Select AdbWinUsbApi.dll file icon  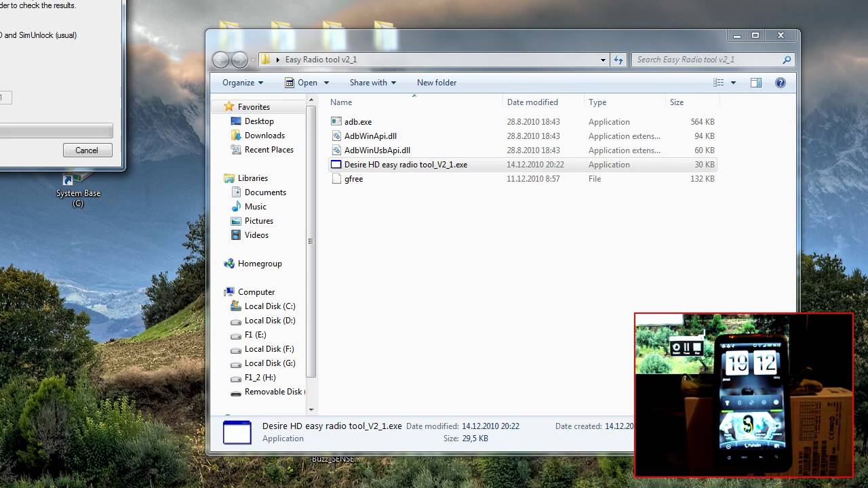pos(336,150)
